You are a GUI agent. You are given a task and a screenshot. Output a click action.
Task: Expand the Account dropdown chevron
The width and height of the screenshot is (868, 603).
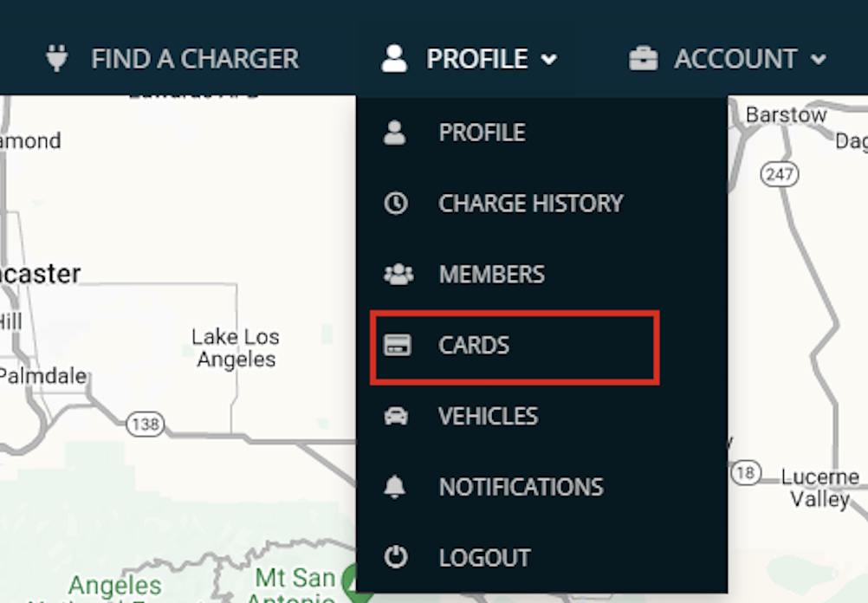click(x=819, y=60)
